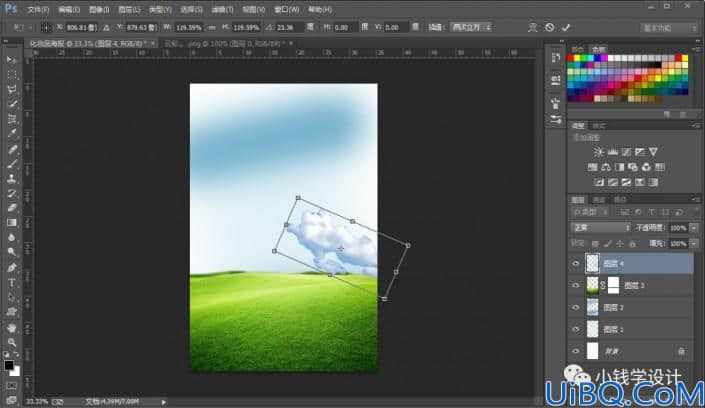Open the interpolation (插值) dropdown
The height and width of the screenshot is (408, 705).
pos(472,27)
